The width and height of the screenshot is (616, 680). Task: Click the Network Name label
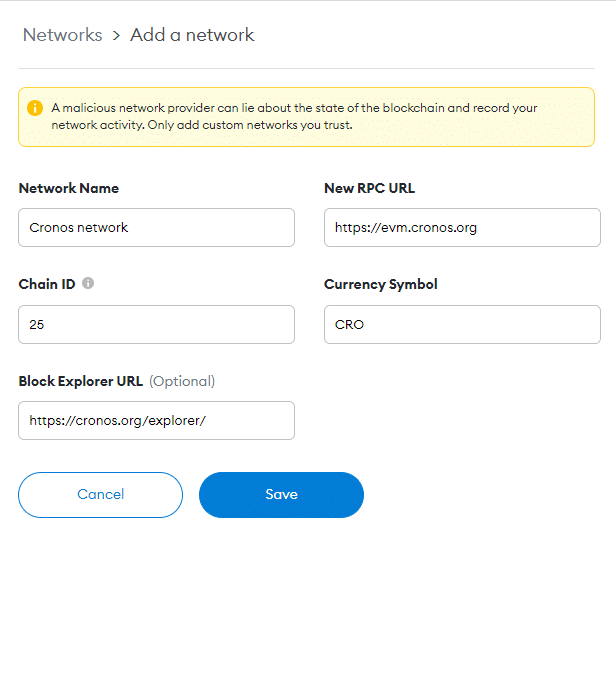tap(69, 188)
